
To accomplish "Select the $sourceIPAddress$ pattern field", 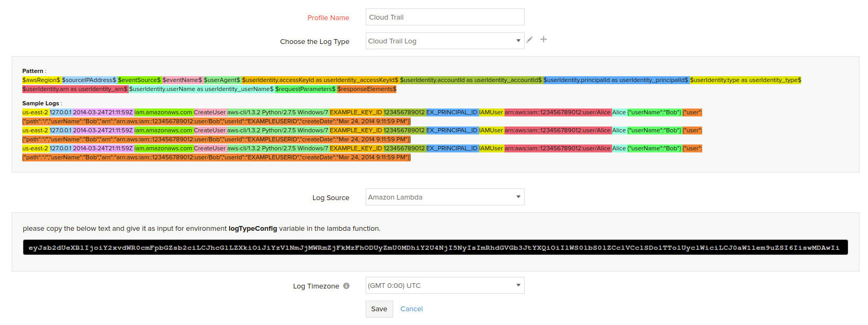I will pyautogui.click(x=89, y=80).
